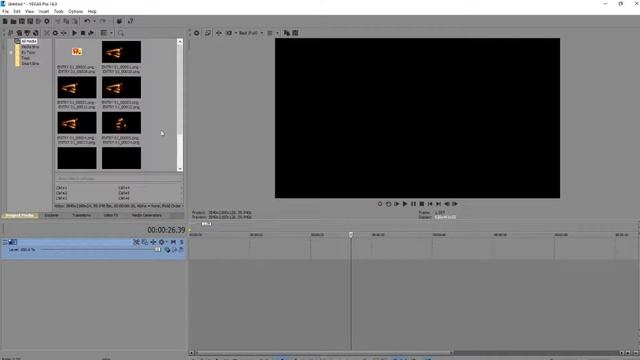This screenshot has width=640, height=360.
Task: Click the Undo arrow icon
Action: click(87, 21)
